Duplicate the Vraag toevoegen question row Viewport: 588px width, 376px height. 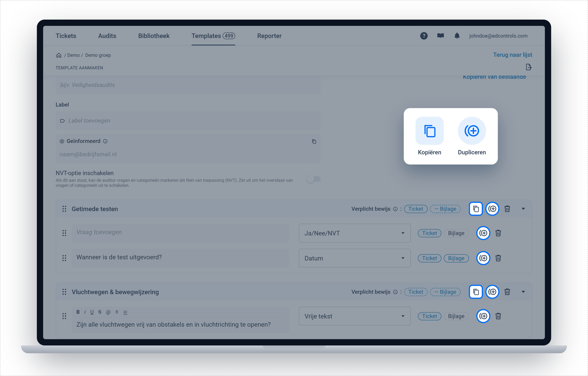click(x=483, y=233)
